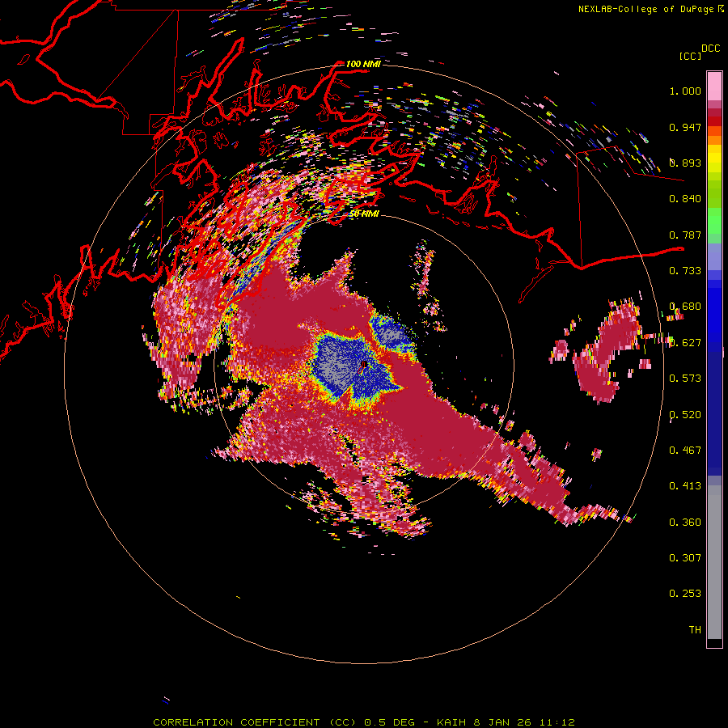Image resolution: width=728 pixels, height=728 pixels.
Task: Select the 0.947 scale value
Action: [685, 127]
